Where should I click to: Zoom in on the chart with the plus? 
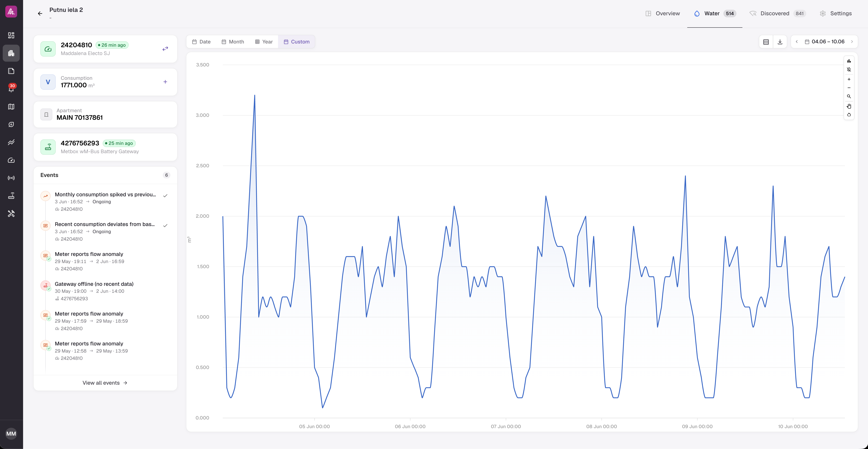point(849,79)
